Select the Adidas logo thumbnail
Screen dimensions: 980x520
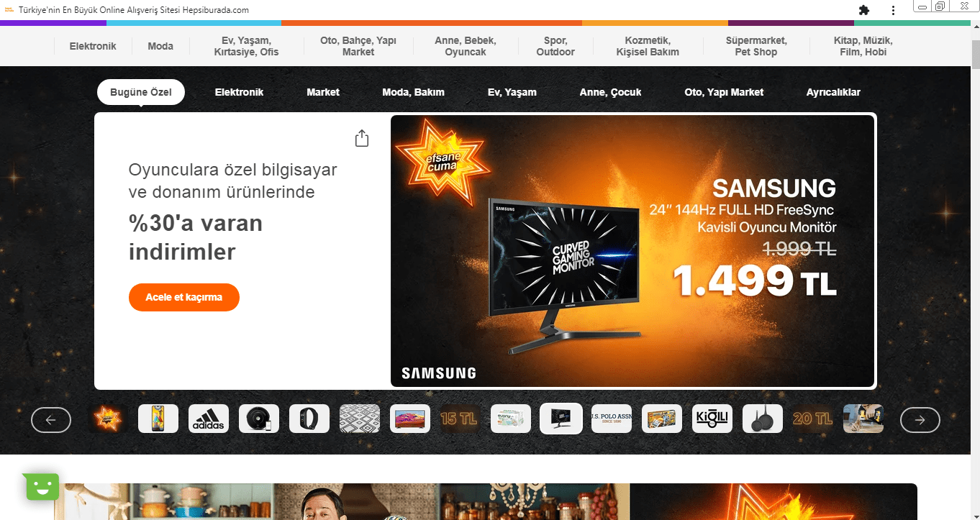pyautogui.click(x=209, y=419)
